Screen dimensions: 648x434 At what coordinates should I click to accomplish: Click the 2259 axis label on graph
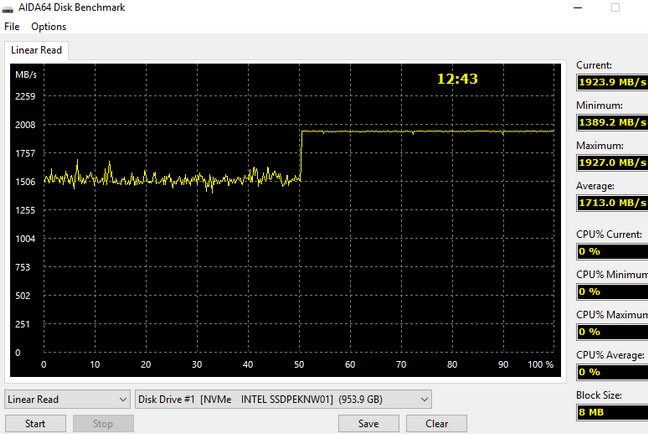point(25,97)
